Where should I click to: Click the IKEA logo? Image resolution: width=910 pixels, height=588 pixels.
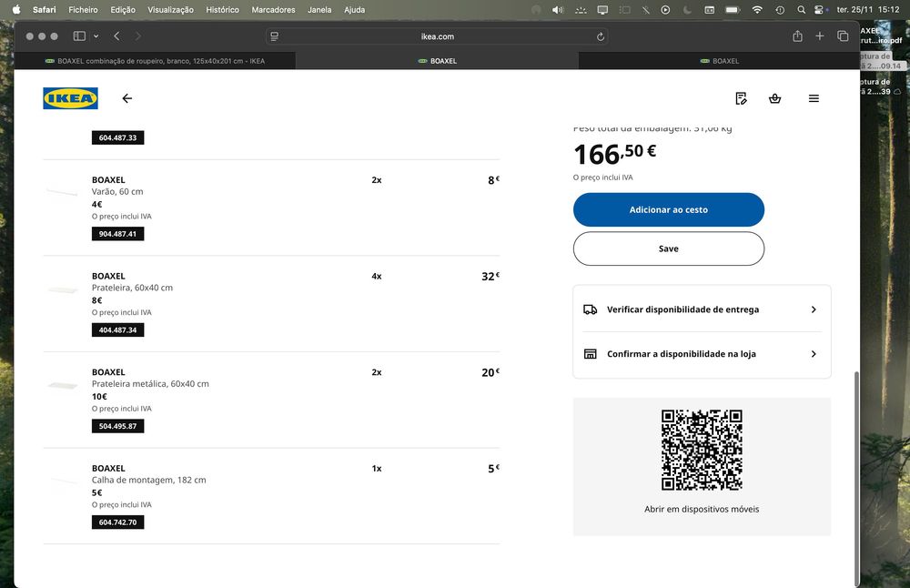[70, 98]
